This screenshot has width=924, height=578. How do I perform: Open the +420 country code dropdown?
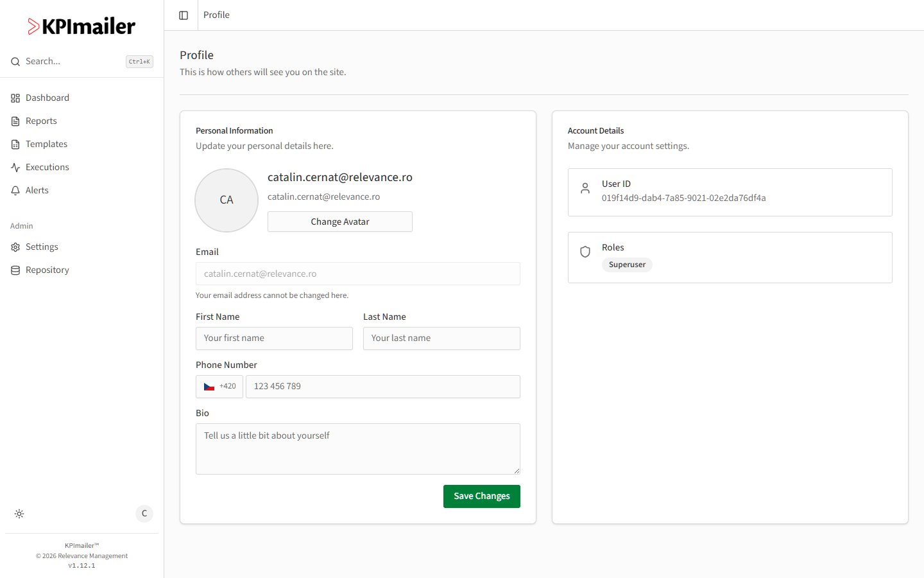click(x=219, y=387)
